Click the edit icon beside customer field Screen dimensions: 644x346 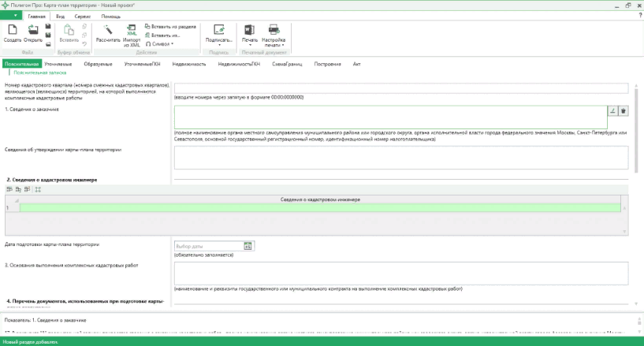(612, 112)
